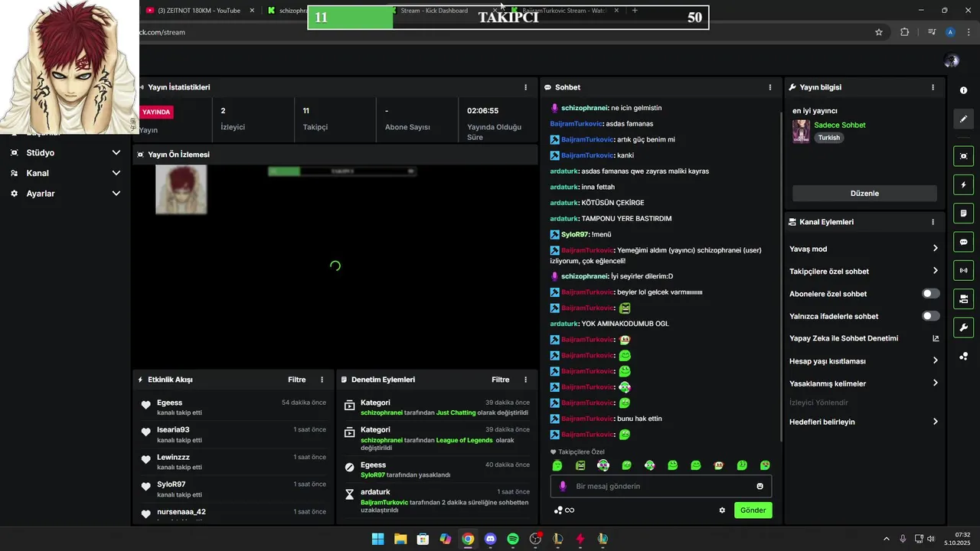Click the channel points icon below chat input
This screenshot has width=980, height=551.
coord(563,510)
